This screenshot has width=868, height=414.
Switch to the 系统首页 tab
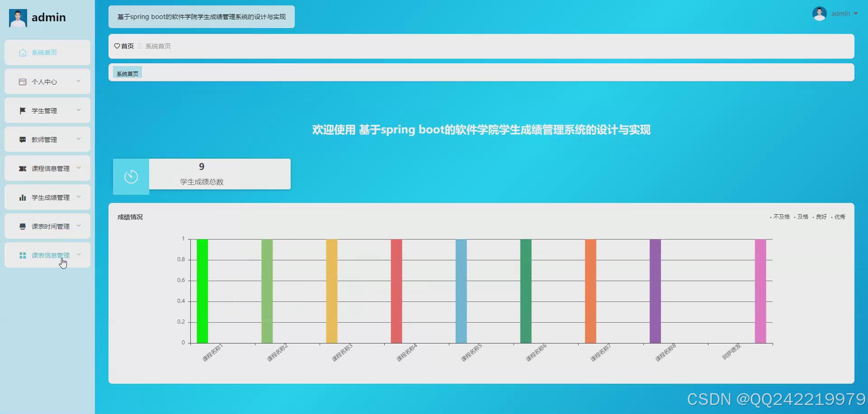point(127,73)
